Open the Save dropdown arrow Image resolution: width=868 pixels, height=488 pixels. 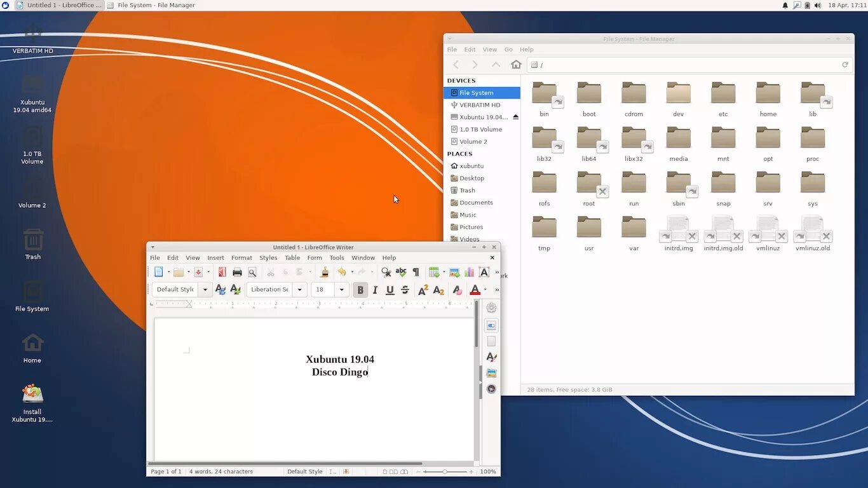208,272
